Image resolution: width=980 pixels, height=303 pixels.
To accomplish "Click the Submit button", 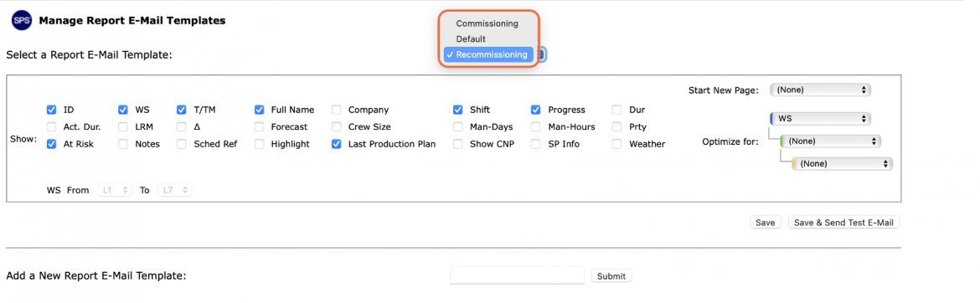I will (611, 275).
